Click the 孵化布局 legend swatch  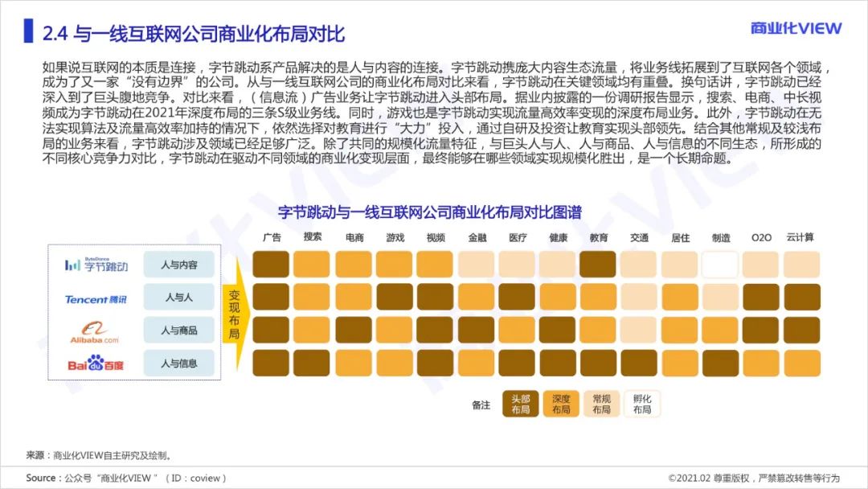pyautogui.click(x=642, y=404)
